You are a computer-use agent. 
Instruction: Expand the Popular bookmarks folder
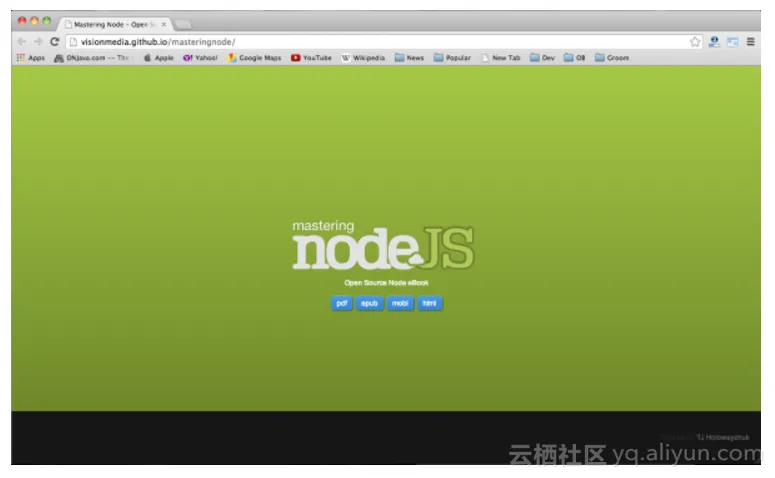[452, 58]
